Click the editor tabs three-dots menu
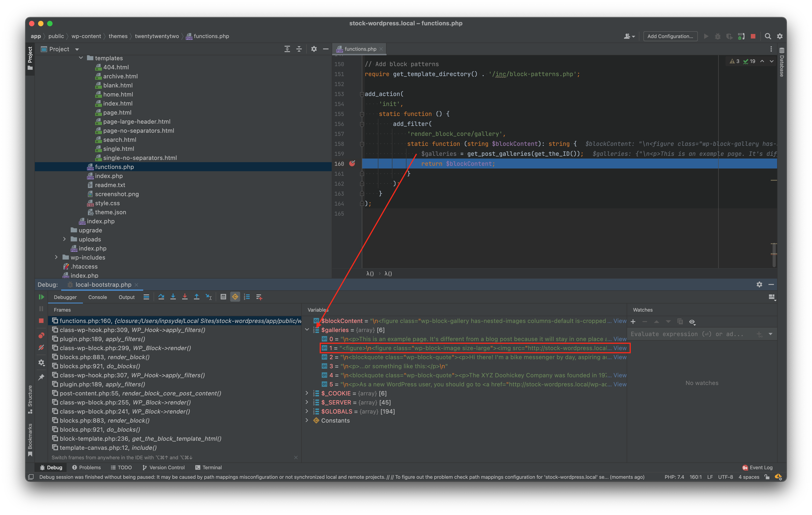812x515 pixels. coord(771,49)
